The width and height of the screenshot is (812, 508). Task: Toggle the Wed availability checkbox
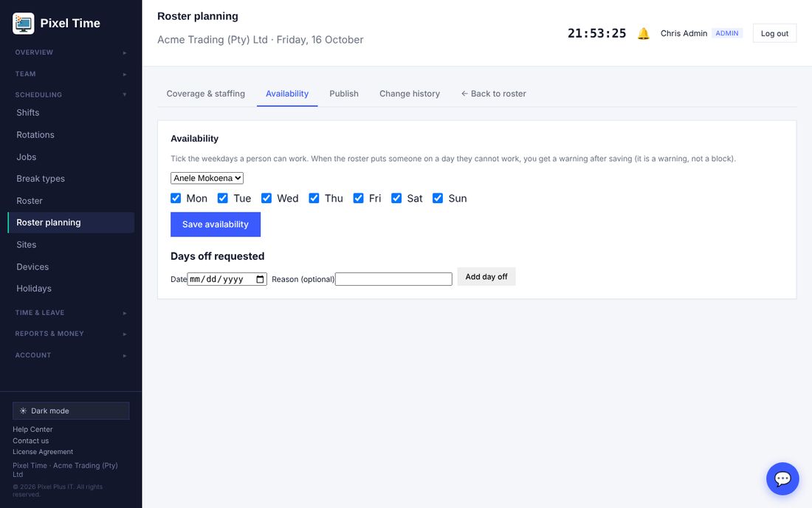266,199
